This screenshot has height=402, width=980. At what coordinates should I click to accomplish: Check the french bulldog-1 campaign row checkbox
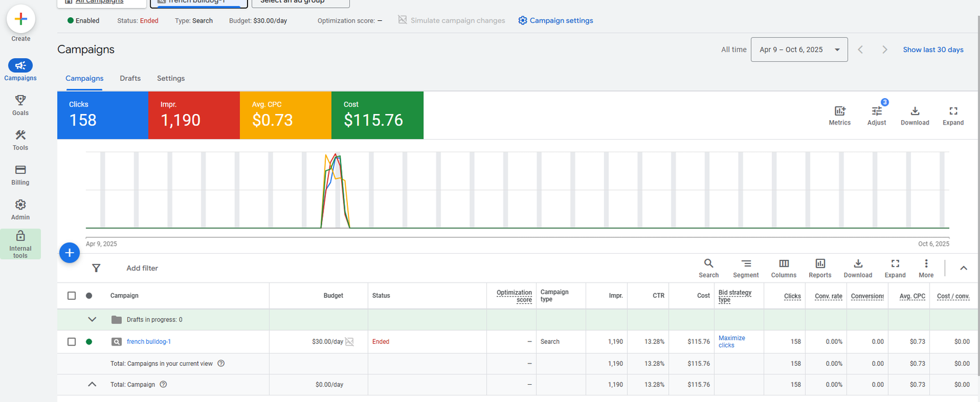tap(72, 342)
